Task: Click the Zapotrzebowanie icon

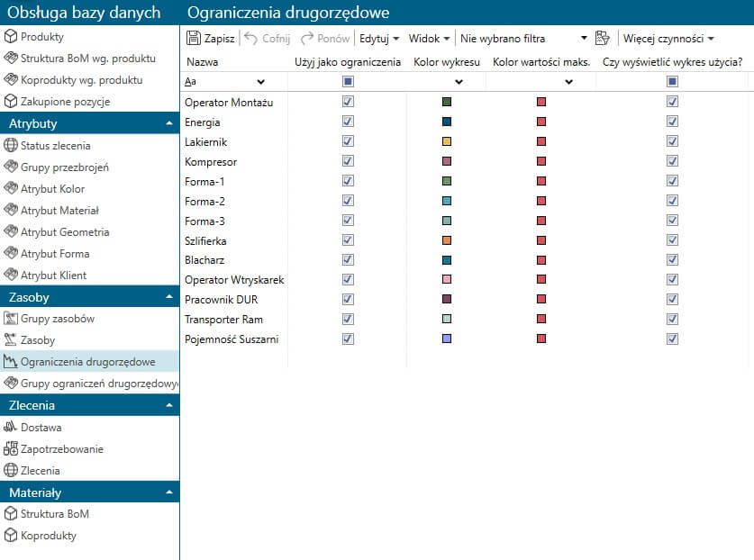Action: [x=11, y=448]
